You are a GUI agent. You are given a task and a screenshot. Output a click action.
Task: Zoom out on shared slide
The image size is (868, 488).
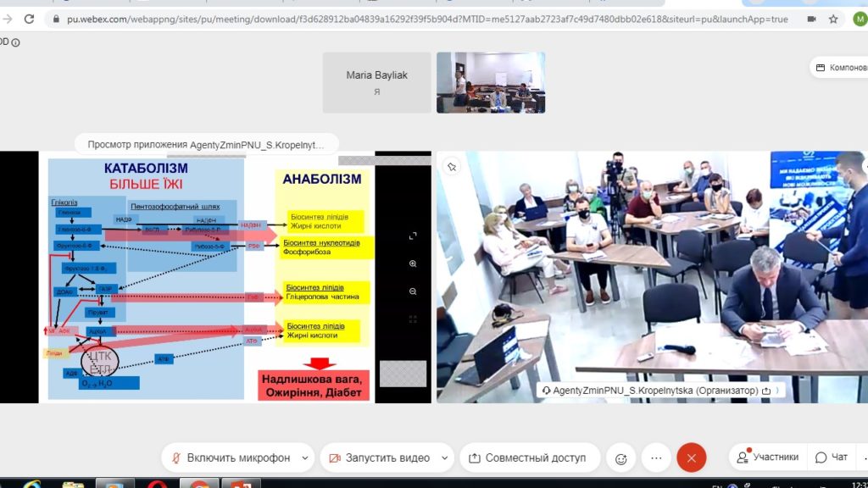[x=413, y=291]
